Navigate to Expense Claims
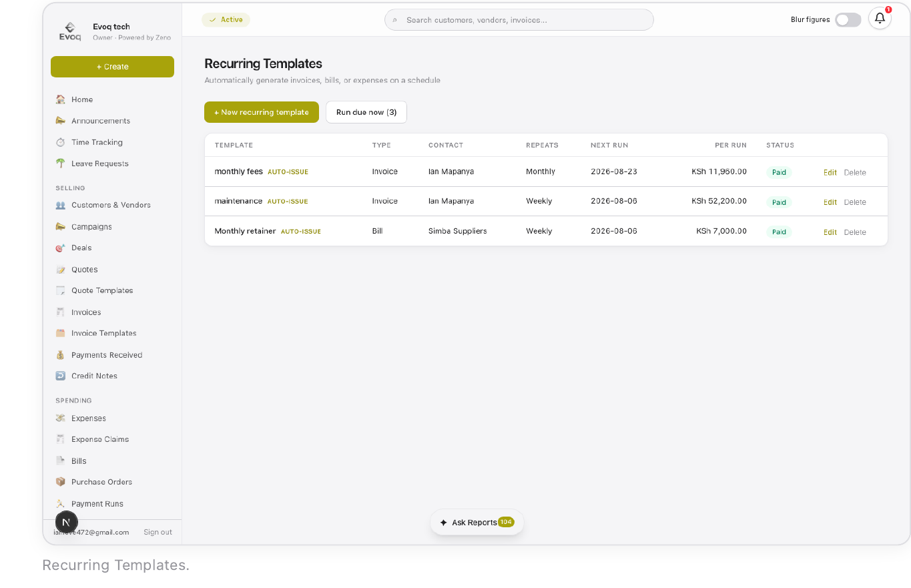The width and height of the screenshot is (911, 588). pos(100,440)
